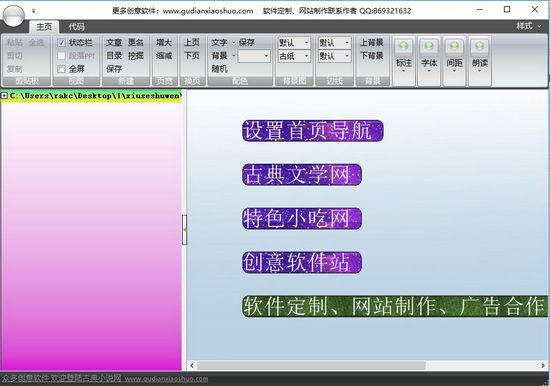Image resolution: width=550 pixels, height=386 pixels.
Task: Click the greyed 剪切 cut button
Action: point(15,55)
